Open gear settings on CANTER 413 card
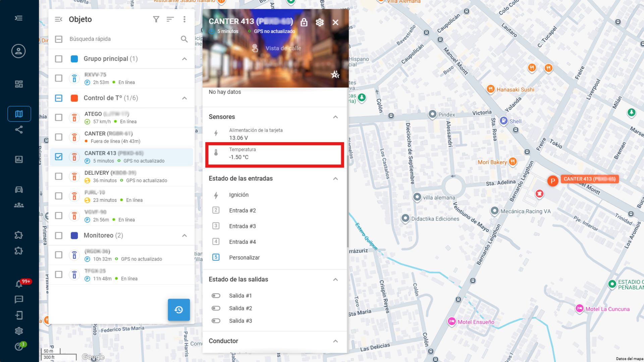This screenshot has width=644, height=362. 320,22
